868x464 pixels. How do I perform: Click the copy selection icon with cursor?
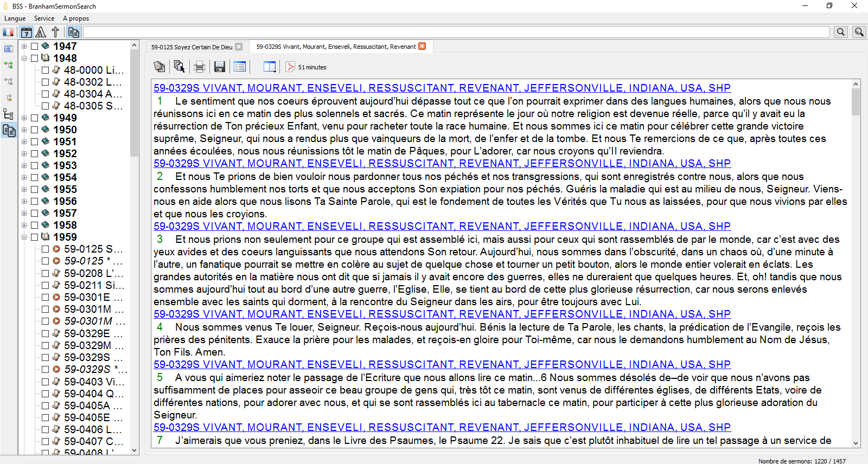(x=179, y=67)
